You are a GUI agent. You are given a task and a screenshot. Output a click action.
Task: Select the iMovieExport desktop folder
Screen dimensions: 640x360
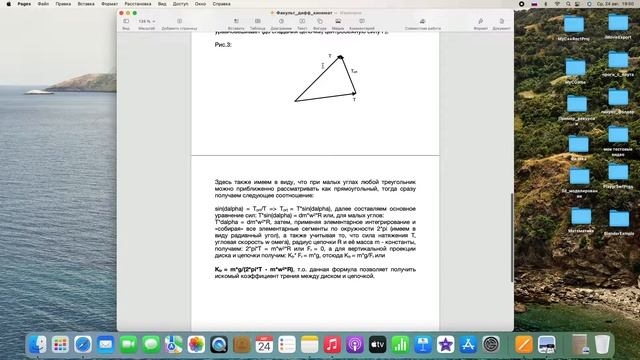[618, 27]
